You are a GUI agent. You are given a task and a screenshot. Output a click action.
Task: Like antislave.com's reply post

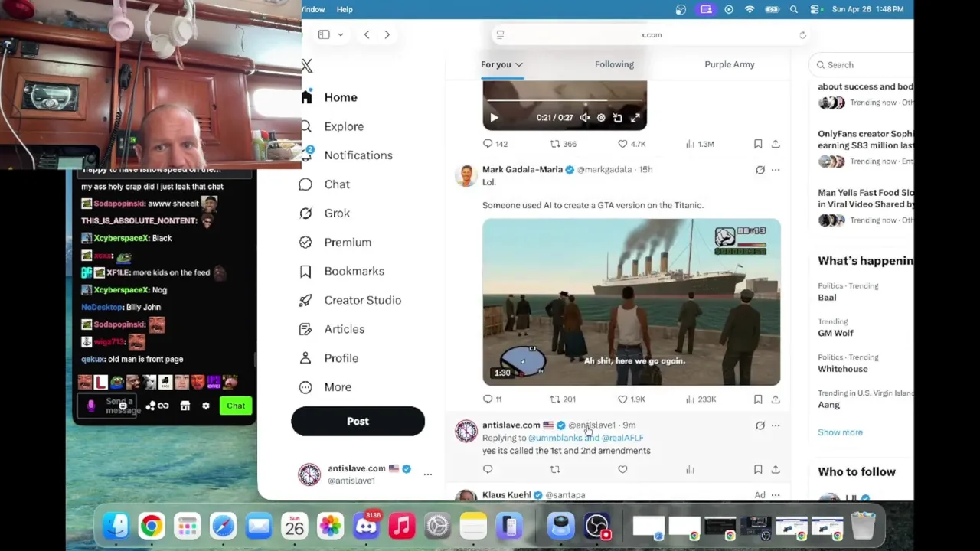coord(622,469)
